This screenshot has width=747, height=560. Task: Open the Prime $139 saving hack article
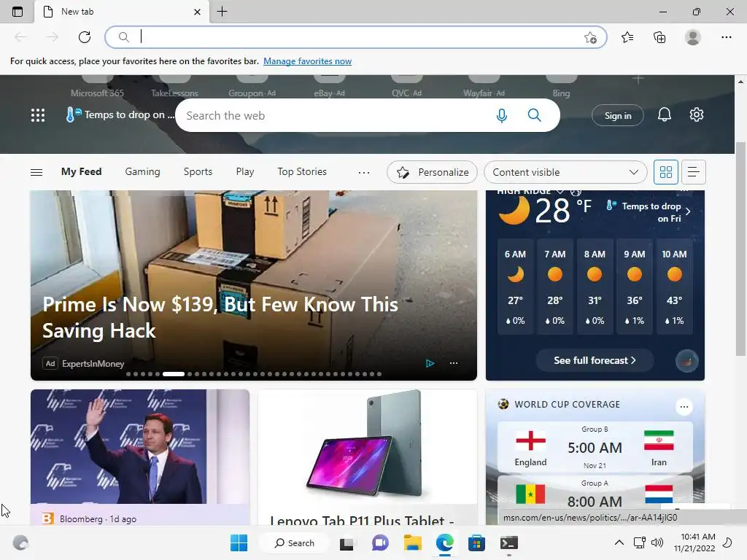[220, 317]
